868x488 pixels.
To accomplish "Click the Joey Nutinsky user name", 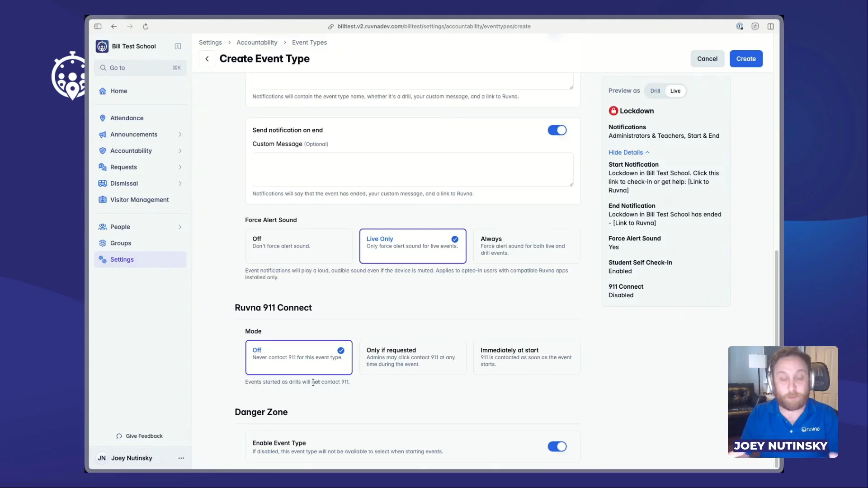I will pyautogui.click(x=132, y=458).
